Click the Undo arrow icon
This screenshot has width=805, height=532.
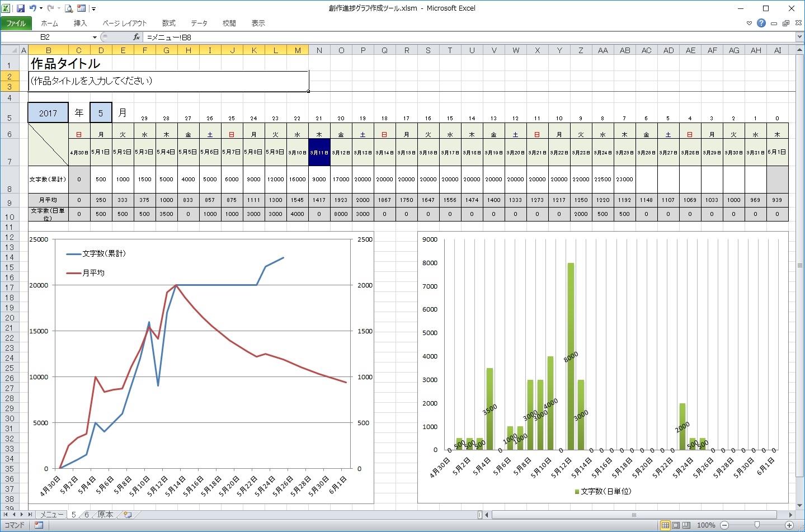33,8
